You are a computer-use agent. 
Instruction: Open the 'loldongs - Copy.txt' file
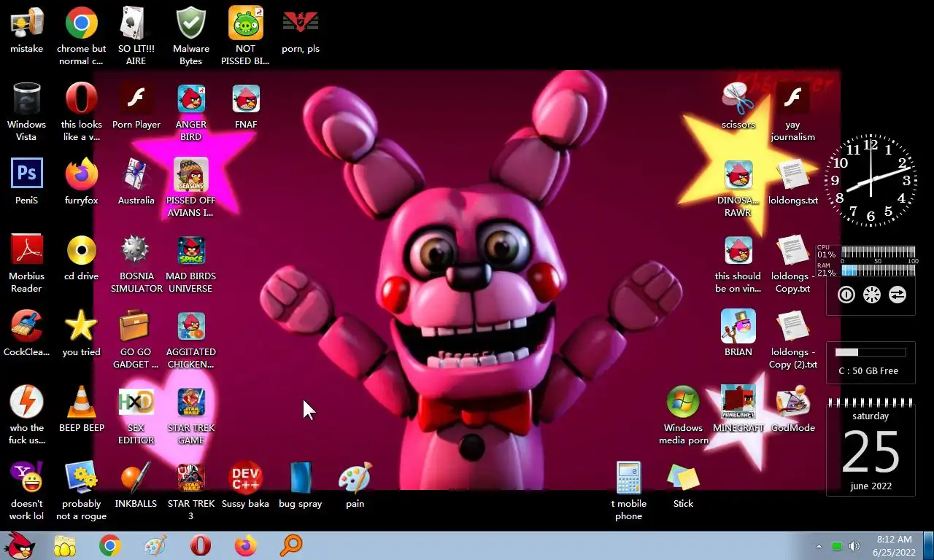pos(792,251)
